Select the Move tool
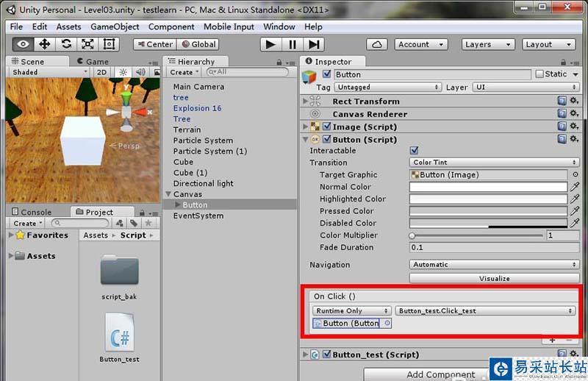 click(45, 44)
